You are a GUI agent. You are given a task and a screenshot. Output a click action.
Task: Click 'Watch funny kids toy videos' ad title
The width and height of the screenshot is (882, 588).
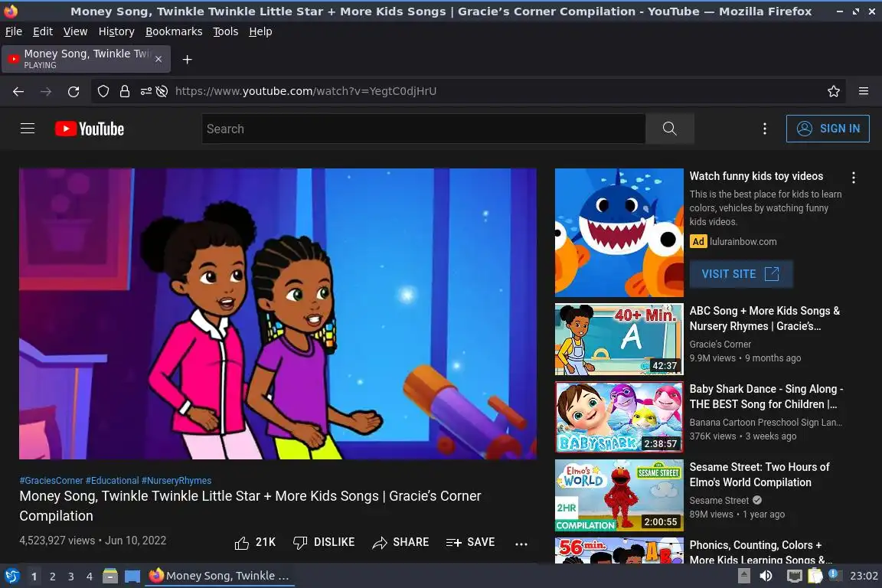(756, 176)
